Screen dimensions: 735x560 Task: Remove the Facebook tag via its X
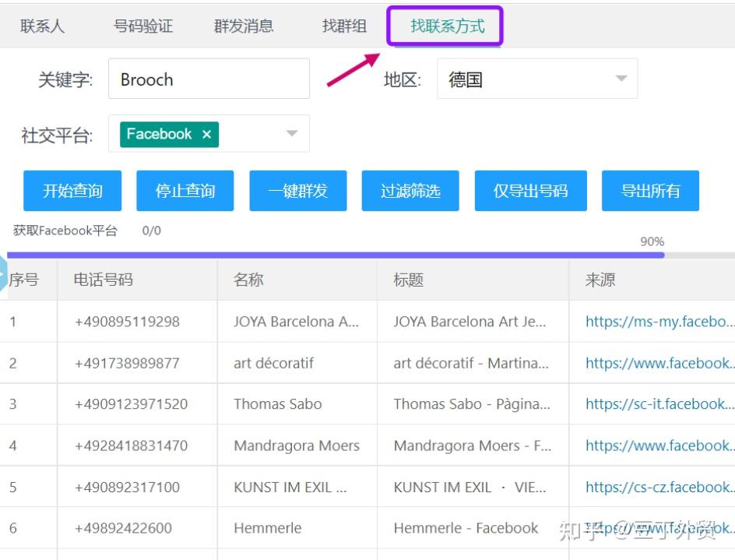[207, 134]
